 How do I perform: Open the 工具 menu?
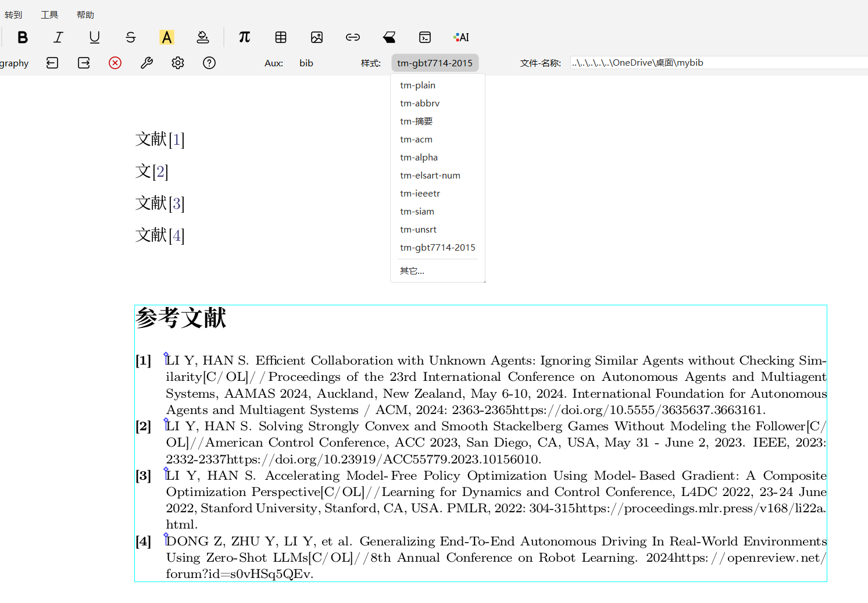49,15
